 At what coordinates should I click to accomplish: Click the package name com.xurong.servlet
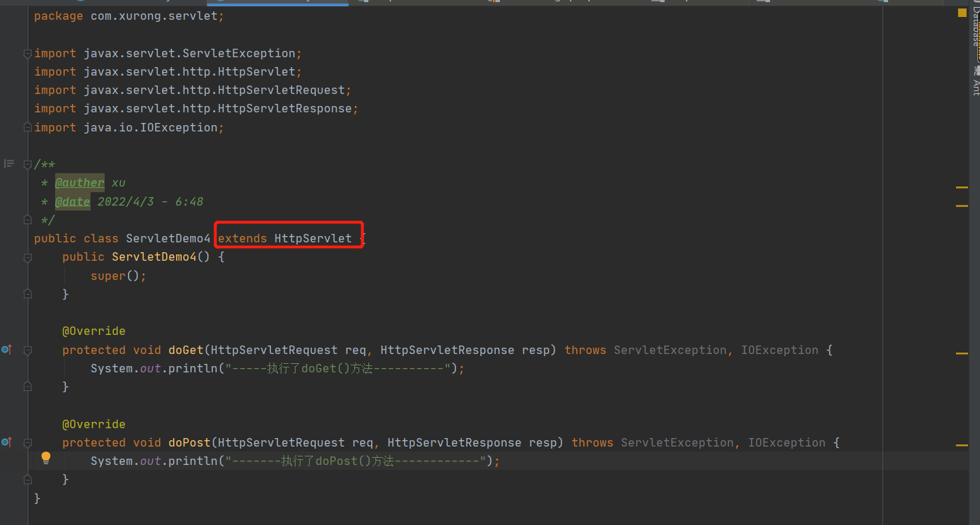(x=154, y=16)
